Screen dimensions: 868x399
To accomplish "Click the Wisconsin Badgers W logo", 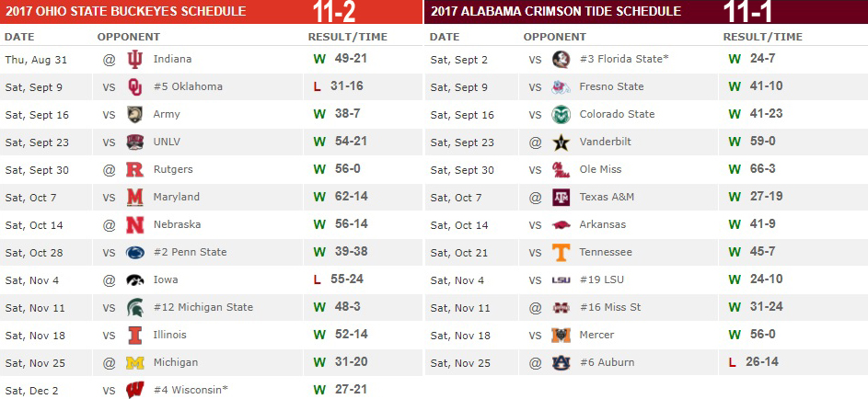I will pyautogui.click(x=135, y=391).
